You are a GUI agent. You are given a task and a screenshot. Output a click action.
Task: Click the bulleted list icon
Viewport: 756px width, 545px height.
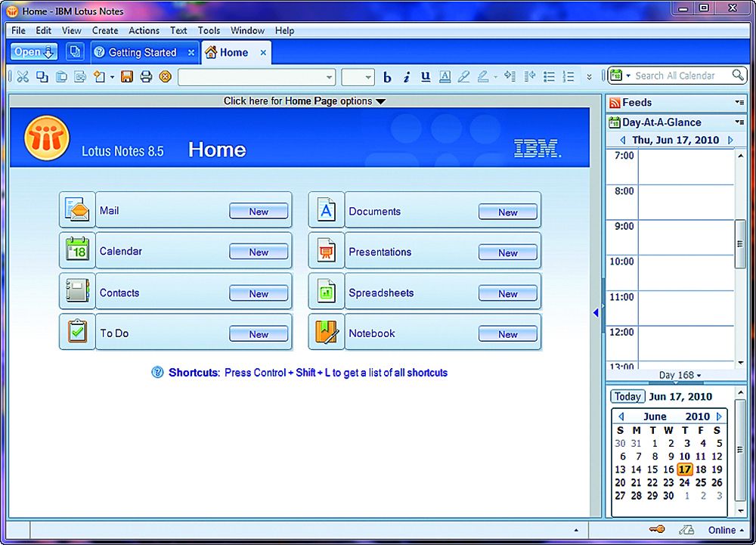pos(549,76)
